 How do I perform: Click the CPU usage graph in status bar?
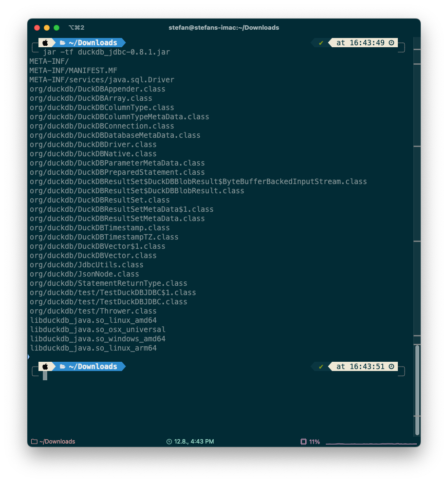tap(371, 443)
